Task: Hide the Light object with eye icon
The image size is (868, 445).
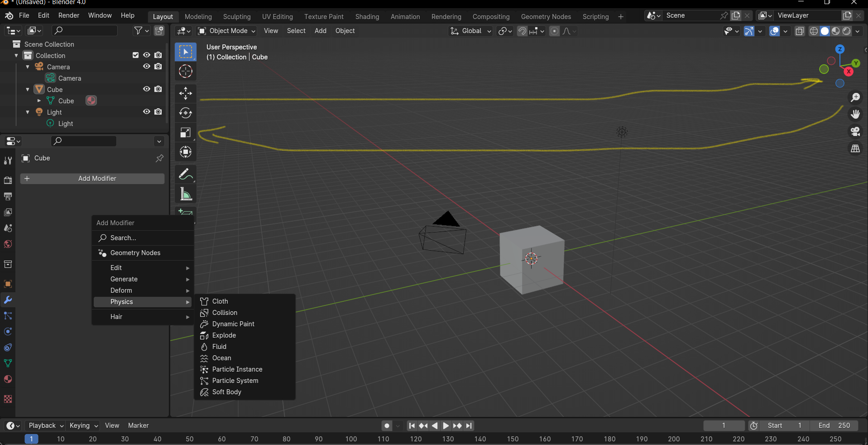Action: tap(147, 111)
